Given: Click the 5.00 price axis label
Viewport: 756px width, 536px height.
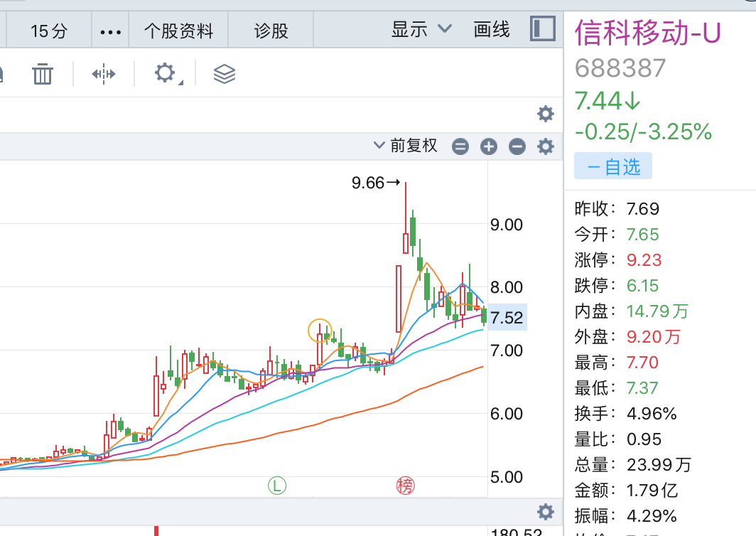Looking at the screenshot, I should [507, 477].
